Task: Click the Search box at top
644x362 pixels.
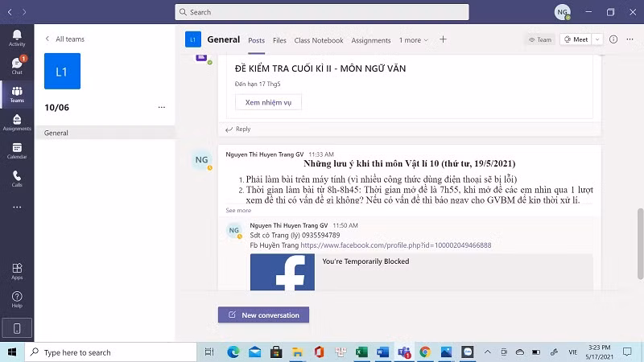Action: click(322, 12)
